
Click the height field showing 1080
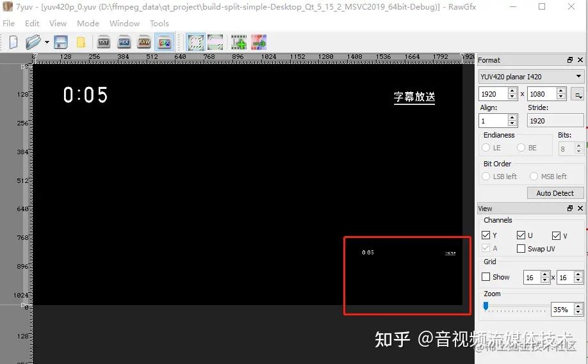click(542, 94)
